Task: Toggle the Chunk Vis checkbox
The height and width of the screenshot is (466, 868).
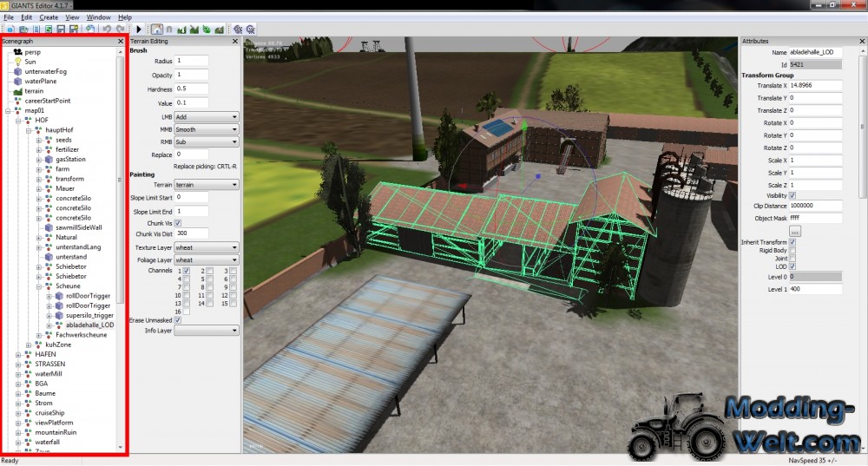Action: (x=178, y=223)
